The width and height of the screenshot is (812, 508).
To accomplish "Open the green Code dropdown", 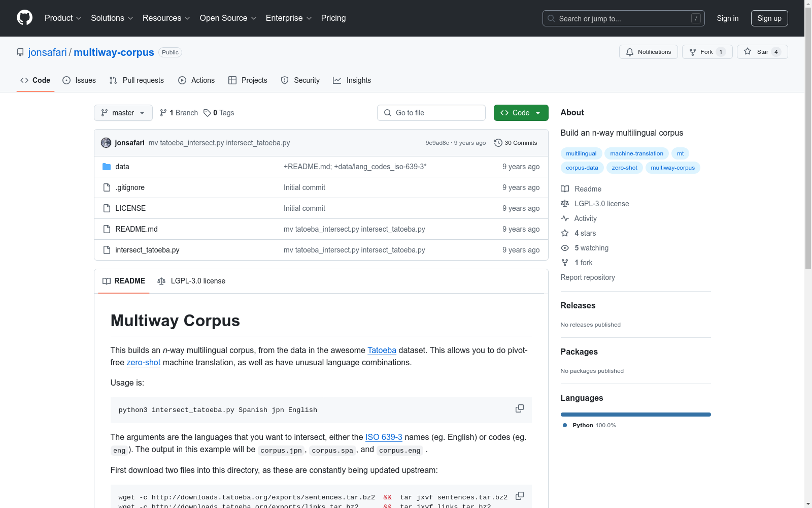I will 521,113.
